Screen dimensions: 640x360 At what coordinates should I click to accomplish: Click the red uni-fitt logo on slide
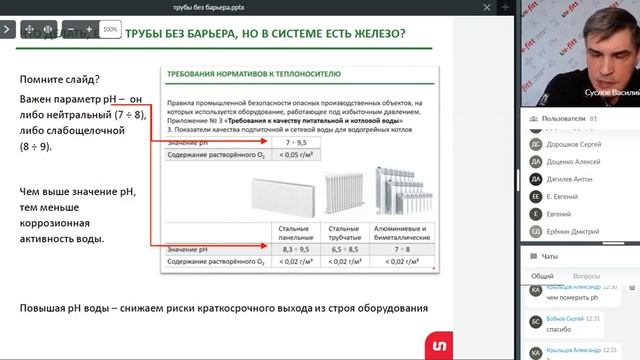439,346
